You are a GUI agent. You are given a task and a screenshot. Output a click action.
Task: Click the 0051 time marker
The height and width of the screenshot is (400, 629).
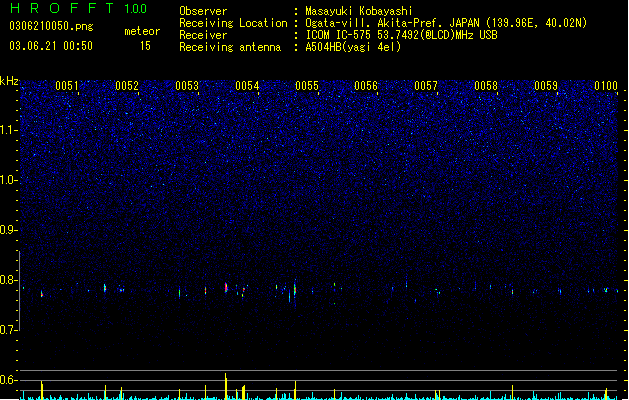pyautogui.click(x=67, y=86)
